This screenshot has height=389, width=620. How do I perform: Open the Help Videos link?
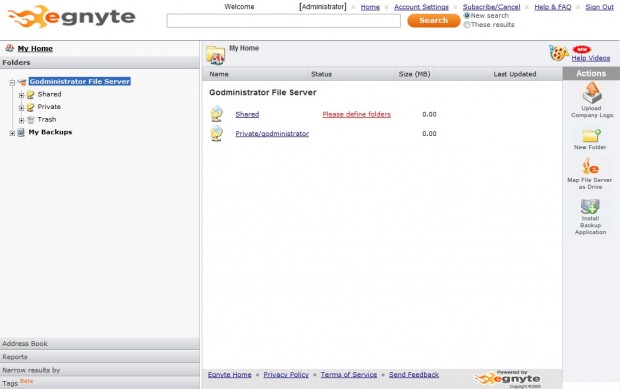[x=591, y=58]
